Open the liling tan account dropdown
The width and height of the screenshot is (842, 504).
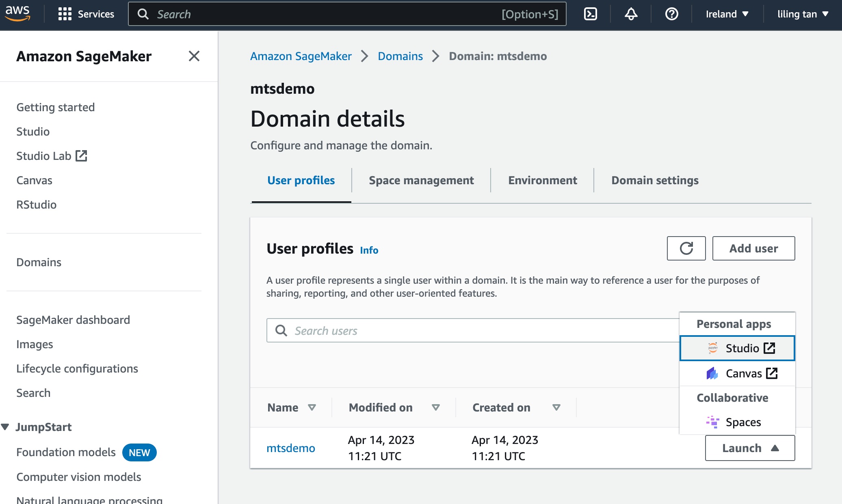tap(803, 14)
